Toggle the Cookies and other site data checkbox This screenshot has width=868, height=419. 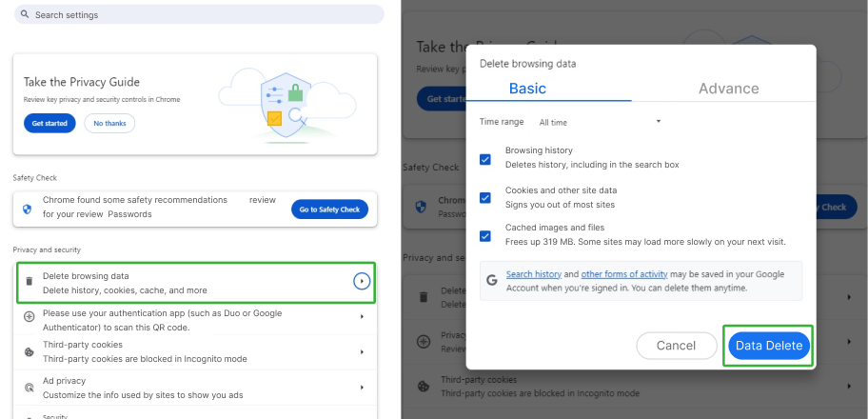point(485,198)
